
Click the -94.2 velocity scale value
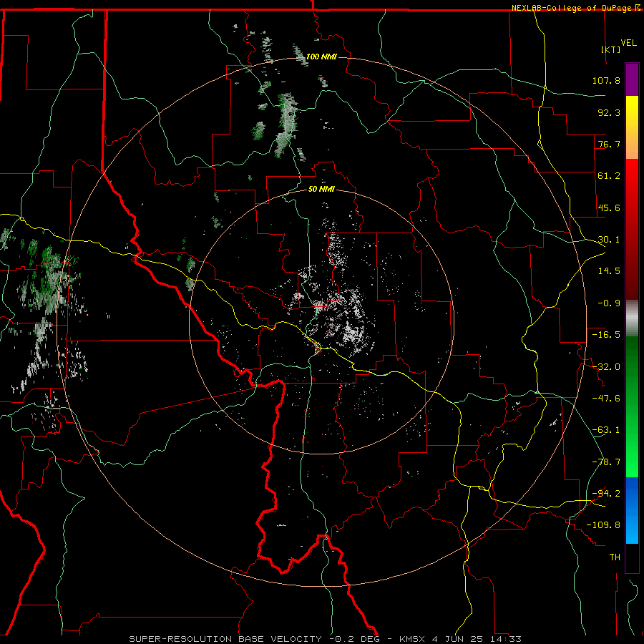606,494
